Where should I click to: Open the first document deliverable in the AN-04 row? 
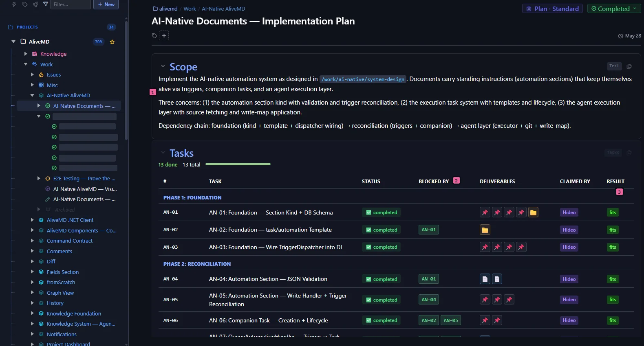485,279
